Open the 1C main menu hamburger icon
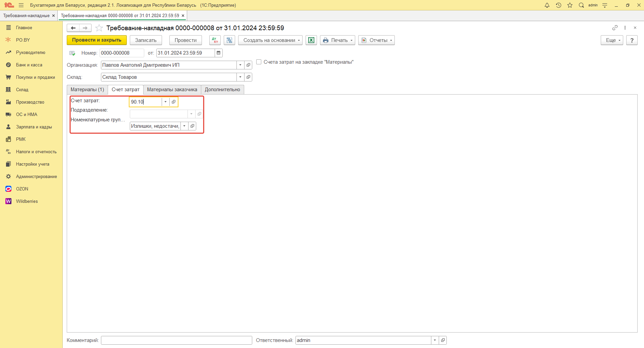Screen dimensions: 644x348 21,5
